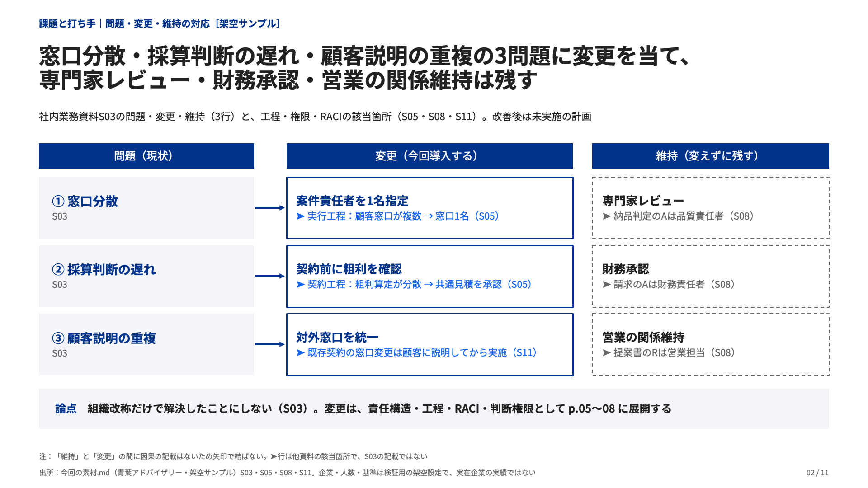Click the 対外窓口を統一 box
Image resolution: width=868 pixels, height=488 pixels.
(430, 345)
